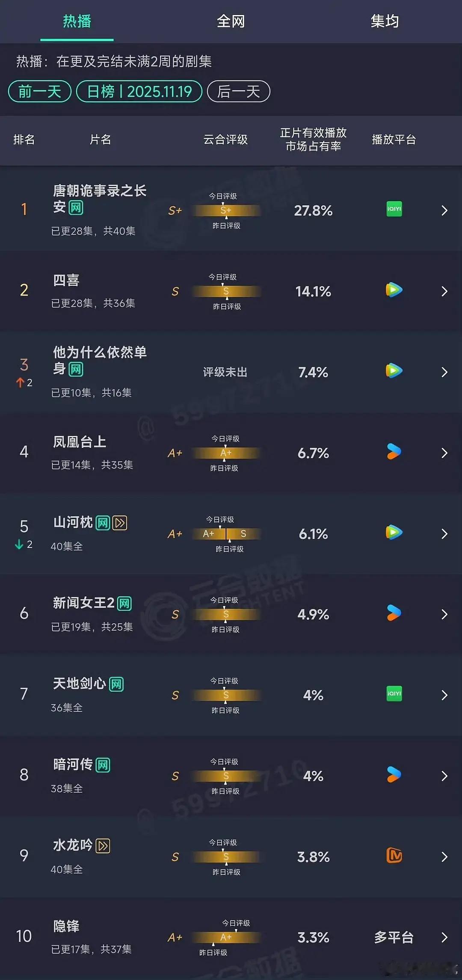Select the 27.8% market share value
This screenshot has width=462, height=980.
point(314,210)
